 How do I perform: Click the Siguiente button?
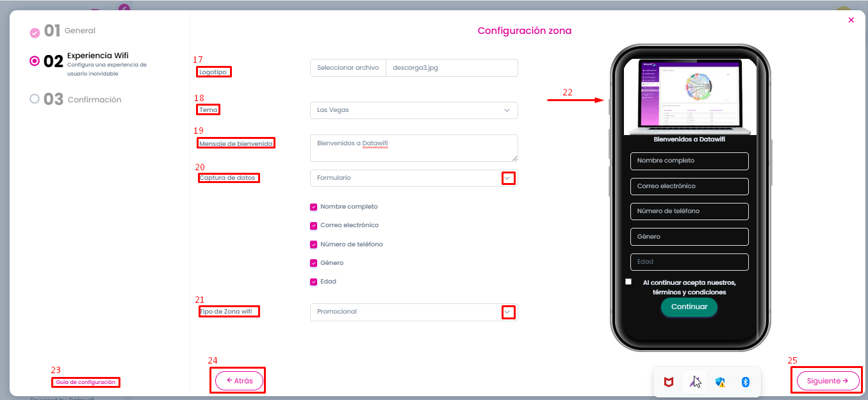828,381
